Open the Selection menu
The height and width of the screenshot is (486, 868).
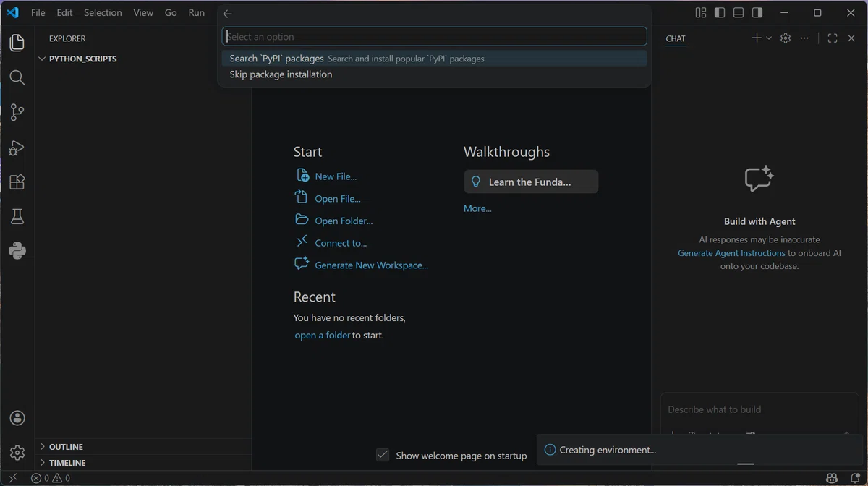[103, 12]
